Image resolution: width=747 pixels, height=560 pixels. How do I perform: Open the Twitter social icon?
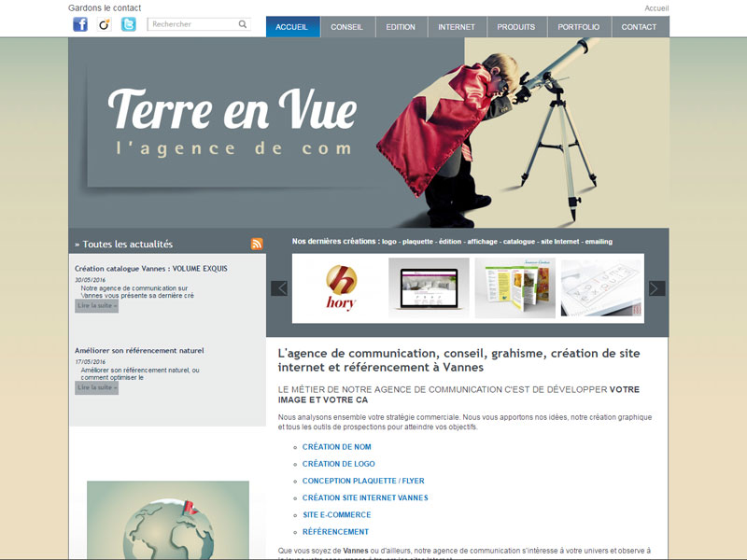129,24
